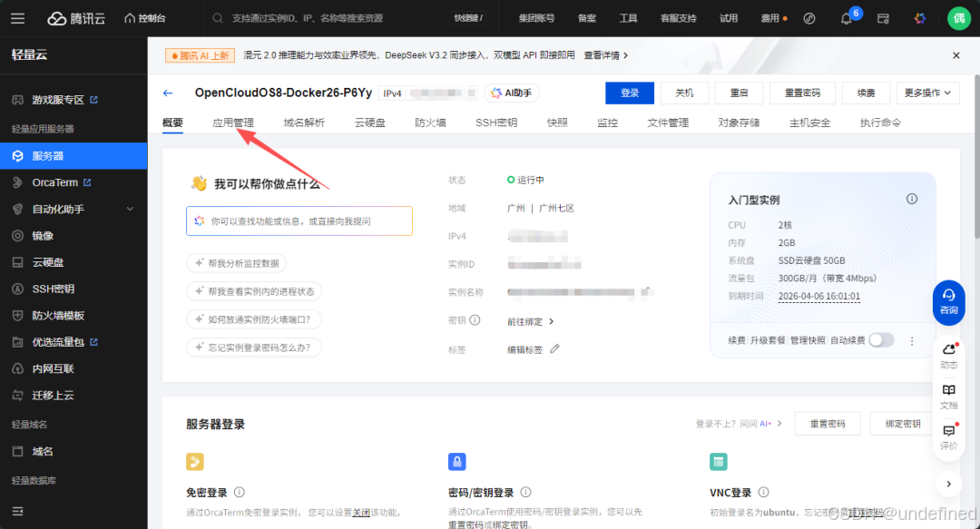This screenshot has width=980, height=529.
Task: Select 内网互联 in the sidebar
Action: tap(73, 369)
